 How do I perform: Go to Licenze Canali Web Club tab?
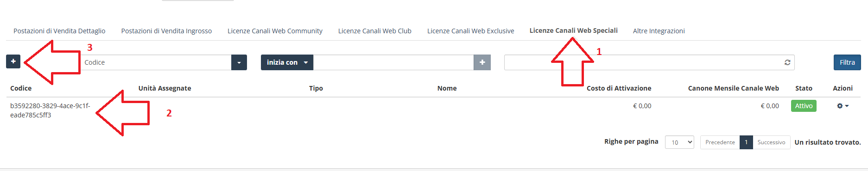tap(374, 31)
